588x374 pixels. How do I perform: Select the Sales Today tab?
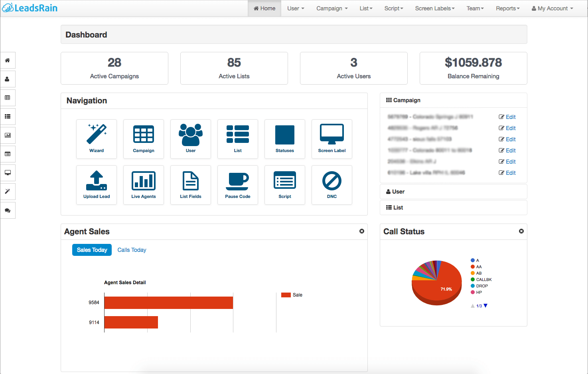pyautogui.click(x=92, y=250)
